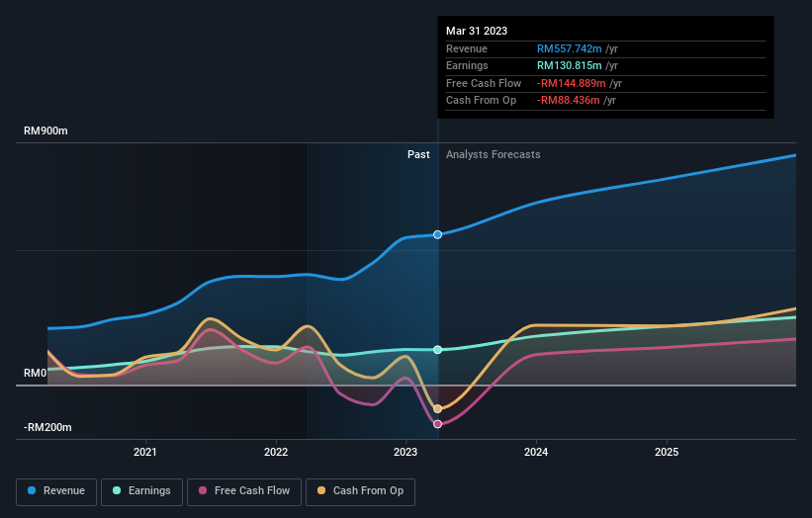
Task: Click the RM130.815m earnings value
Action: pyautogui.click(x=569, y=65)
